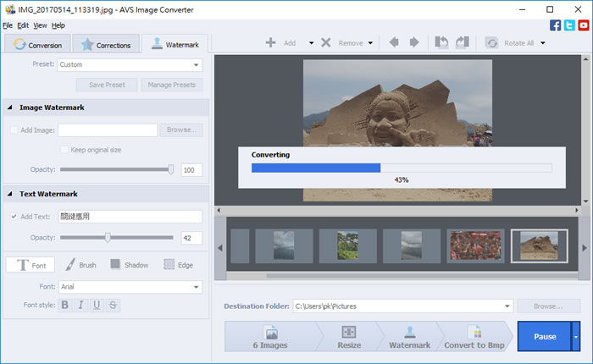
Task: Open the Rotate All dropdown arrow
Action: pyautogui.click(x=543, y=43)
